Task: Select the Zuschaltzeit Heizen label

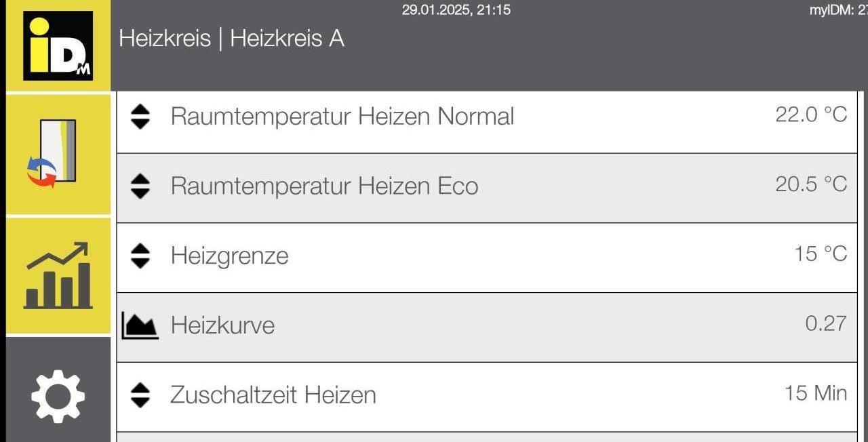Action: click(x=273, y=395)
